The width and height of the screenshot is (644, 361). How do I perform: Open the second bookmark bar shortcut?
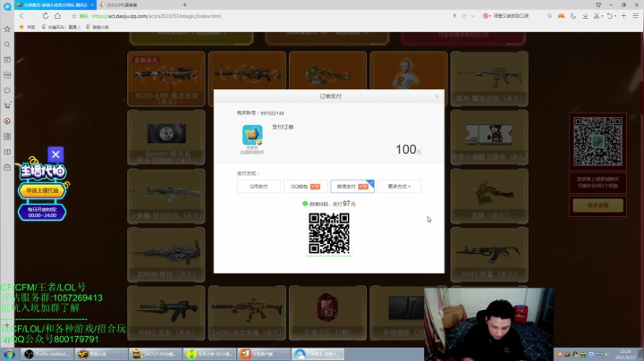pos(60,27)
